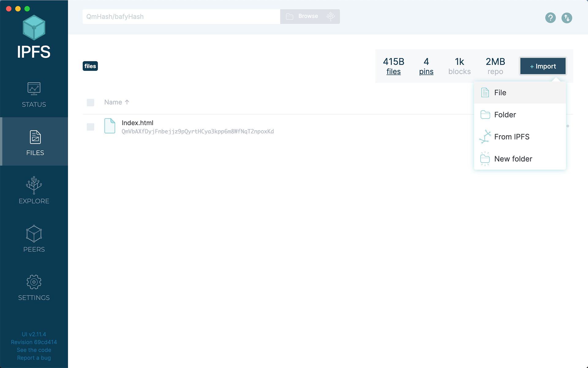Viewport: 588px width, 368px height.
Task: Click the From IPFS graph icon
Action: point(485,137)
